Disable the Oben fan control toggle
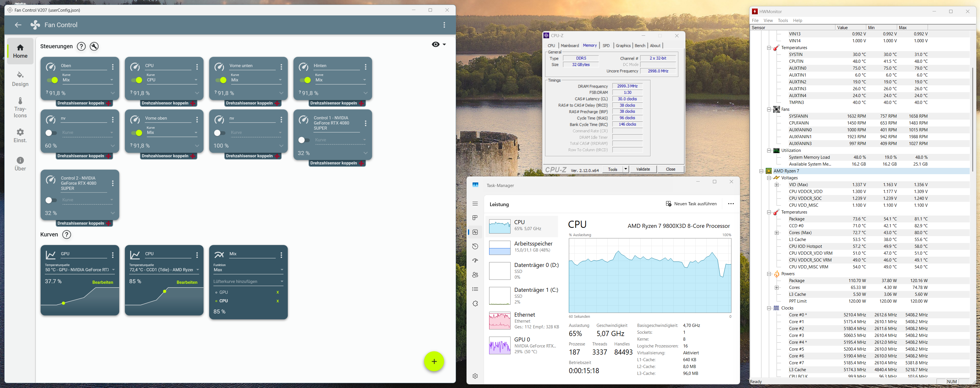The image size is (980, 388). click(x=52, y=80)
